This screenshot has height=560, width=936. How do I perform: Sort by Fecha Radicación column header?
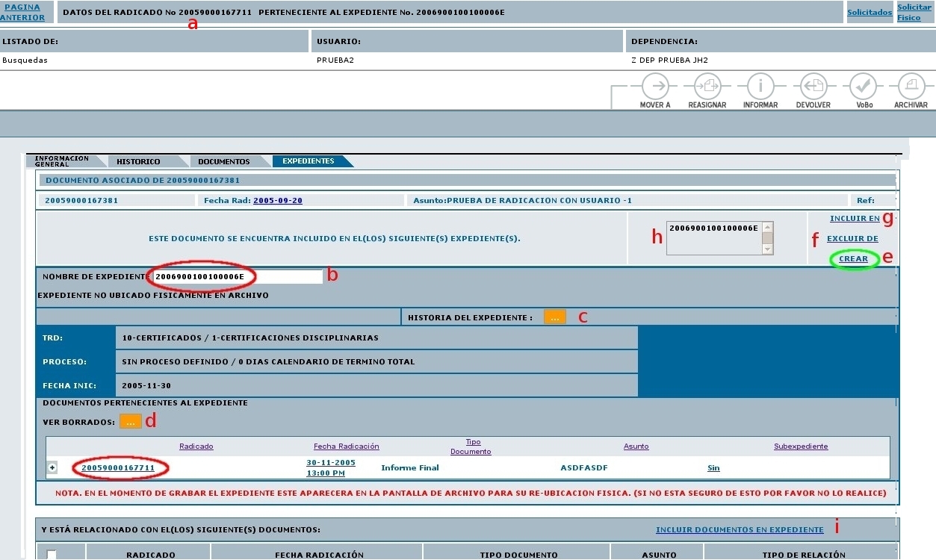pyautogui.click(x=347, y=447)
